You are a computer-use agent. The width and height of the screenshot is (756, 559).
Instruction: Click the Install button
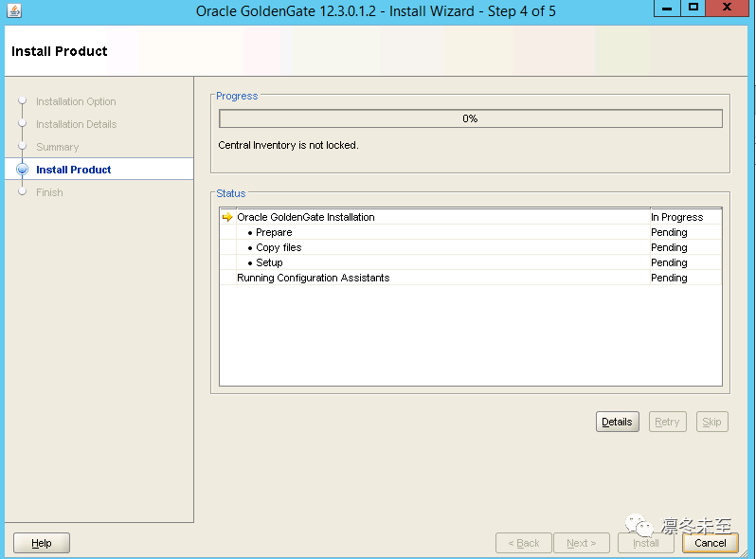[646, 543]
